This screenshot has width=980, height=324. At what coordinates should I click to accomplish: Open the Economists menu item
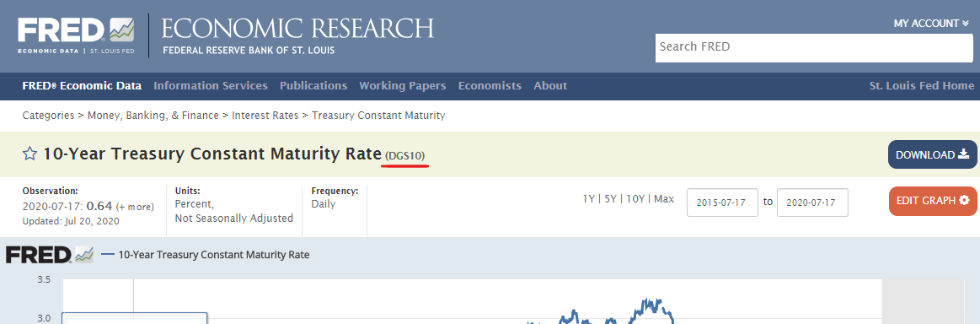point(490,86)
